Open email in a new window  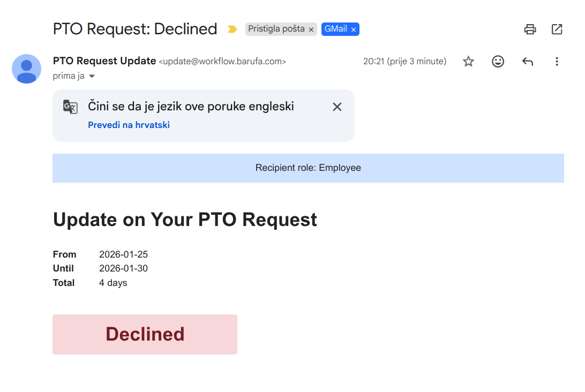click(x=557, y=29)
